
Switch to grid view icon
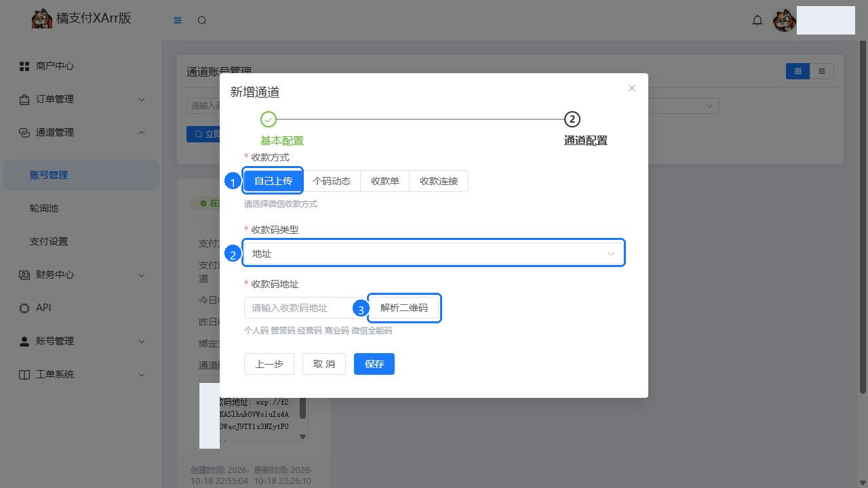pos(798,71)
